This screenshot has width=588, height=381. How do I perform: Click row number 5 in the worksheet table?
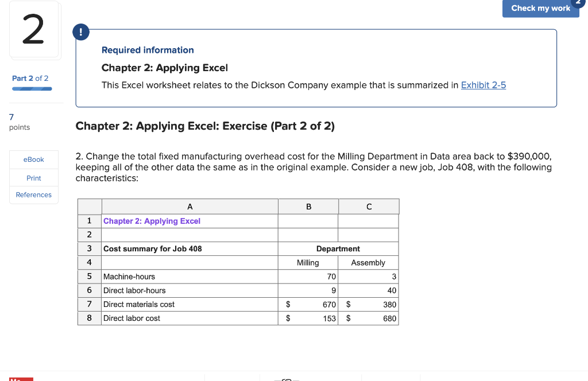pyautogui.click(x=89, y=276)
